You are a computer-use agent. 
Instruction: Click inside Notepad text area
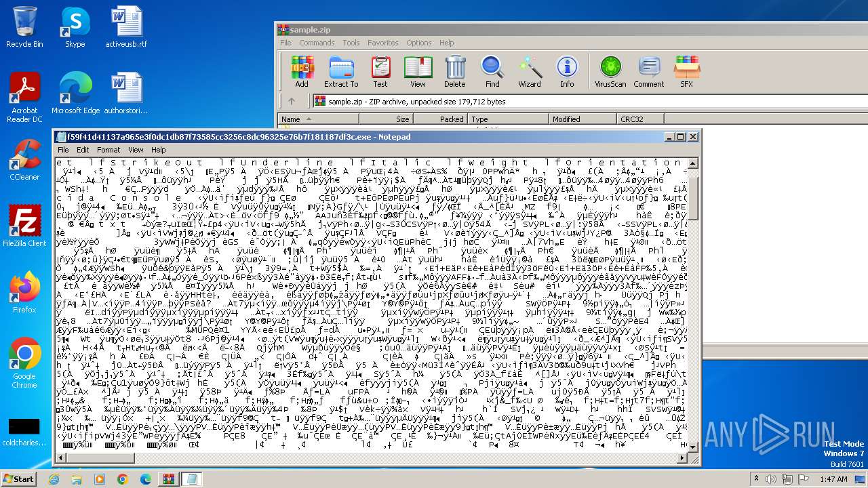point(372,305)
